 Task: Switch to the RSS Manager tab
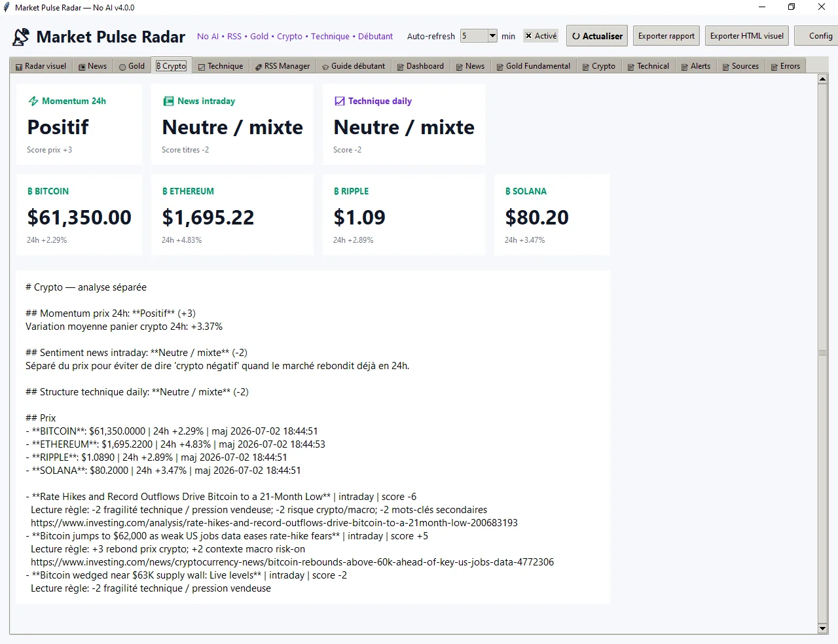click(x=283, y=66)
